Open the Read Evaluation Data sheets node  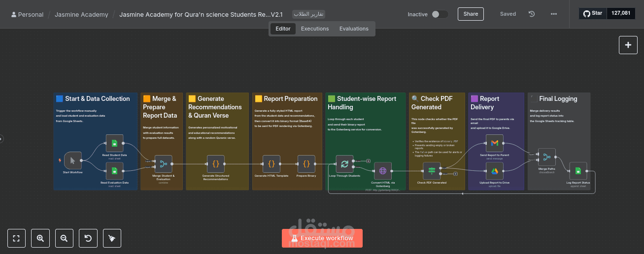[x=114, y=171]
